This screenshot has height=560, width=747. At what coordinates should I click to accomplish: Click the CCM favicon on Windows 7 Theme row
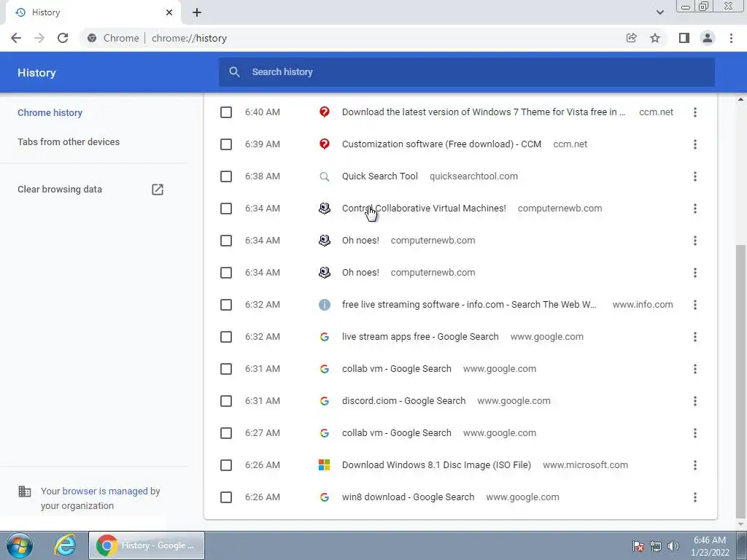click(325, 112)
